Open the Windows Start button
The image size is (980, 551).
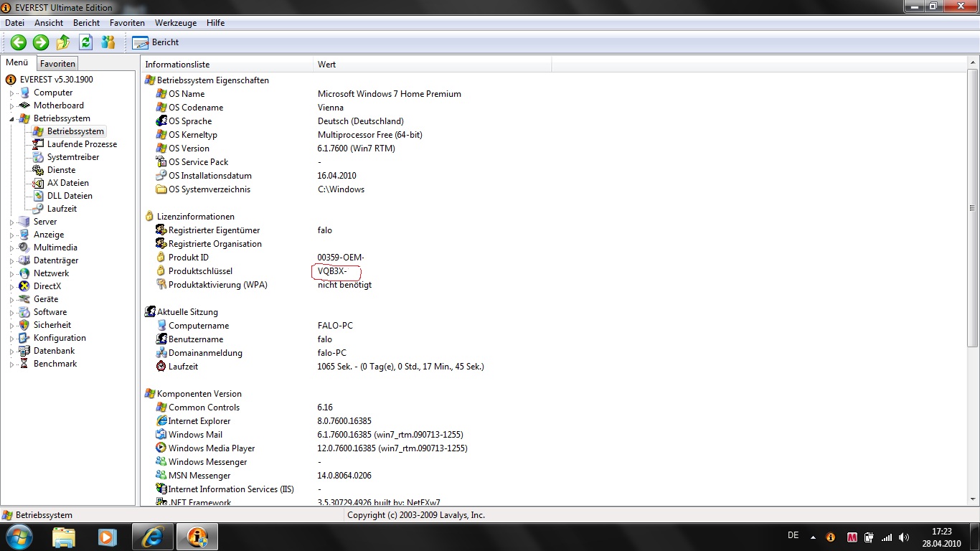point(19,537)
